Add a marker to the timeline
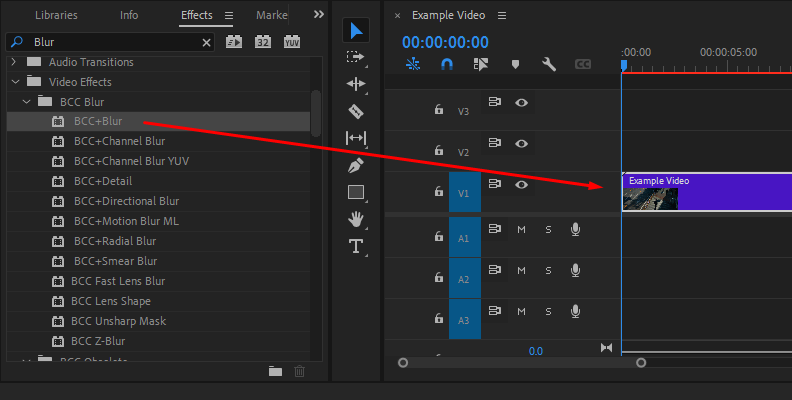792x400 pixels. coord(515,64)
